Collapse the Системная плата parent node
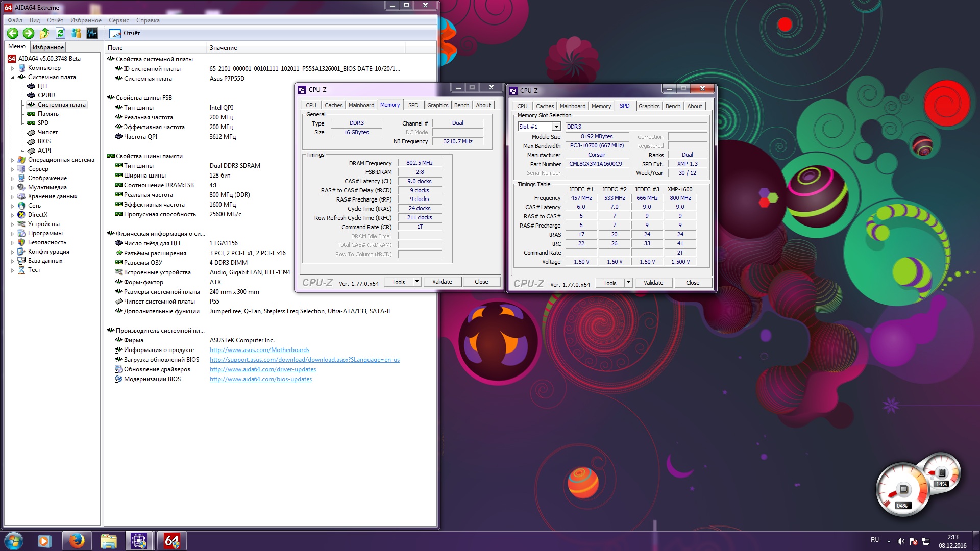The width and height of the screenshot is (980, 551). pyautogui.click(x=13, y=78)
